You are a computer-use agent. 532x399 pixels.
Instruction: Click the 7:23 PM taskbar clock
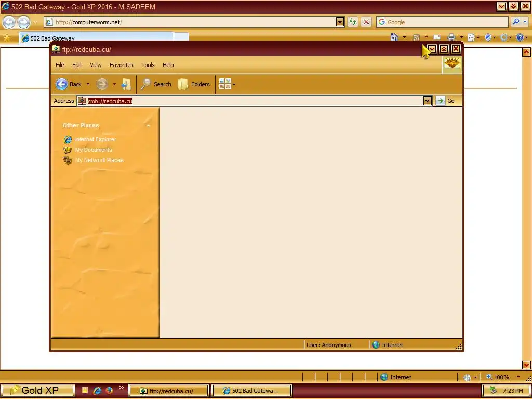coord(513,391)
